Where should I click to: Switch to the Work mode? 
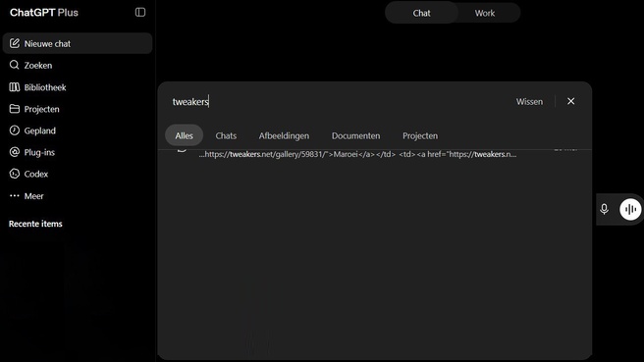pos(485,13)
